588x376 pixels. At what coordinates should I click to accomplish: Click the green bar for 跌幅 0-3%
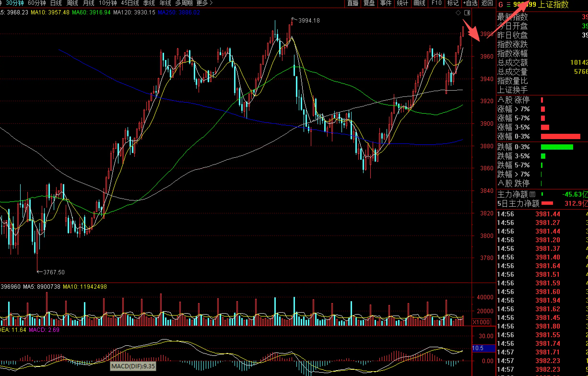pyautogui.click(x=557, y=147)
